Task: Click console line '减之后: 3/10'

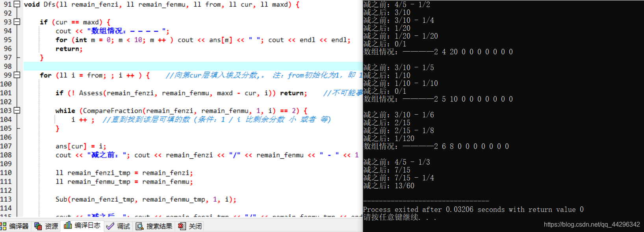Action: pyautogui.click(x=387, y=13)
